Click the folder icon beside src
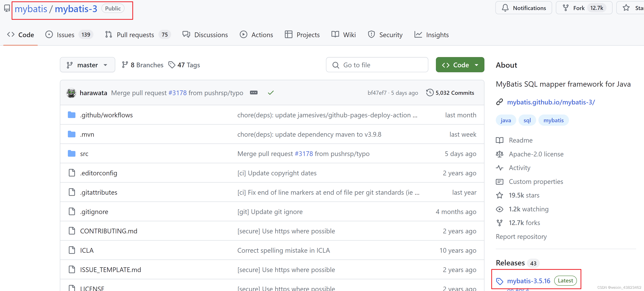 [72, 154]
